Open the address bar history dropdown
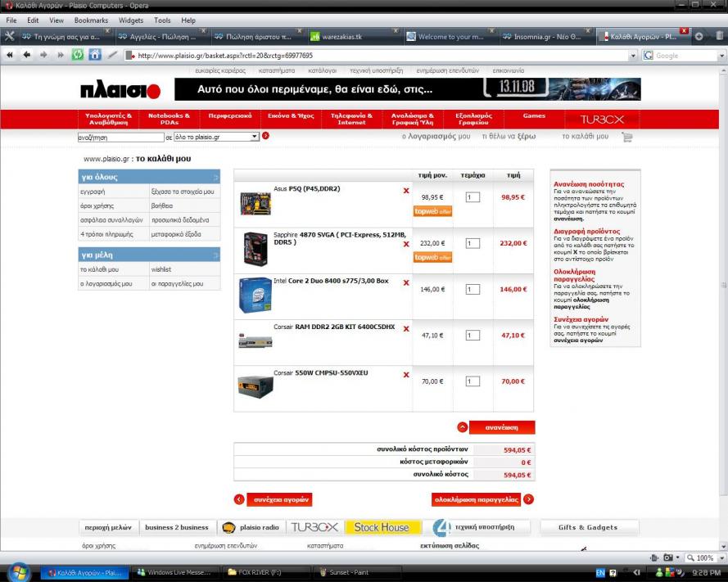Image resolution: width=728 pixels, height=582 pixels. (x=633, y=56)
